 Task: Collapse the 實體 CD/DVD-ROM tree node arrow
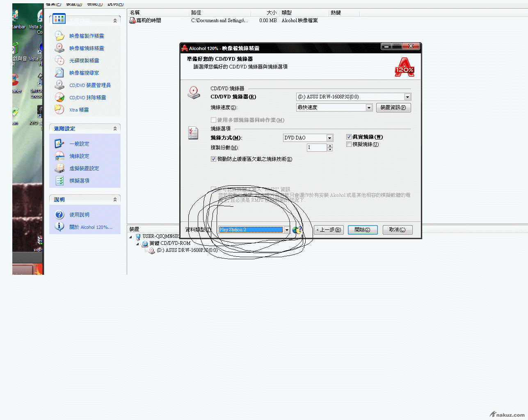pyautogui.click(x=138, y=244)
